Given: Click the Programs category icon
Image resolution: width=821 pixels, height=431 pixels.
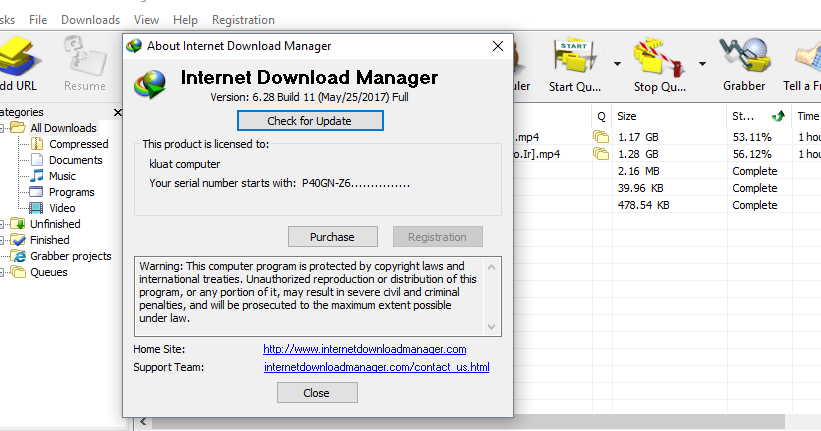Looking at the screenshot, I should tap(36, 192).
